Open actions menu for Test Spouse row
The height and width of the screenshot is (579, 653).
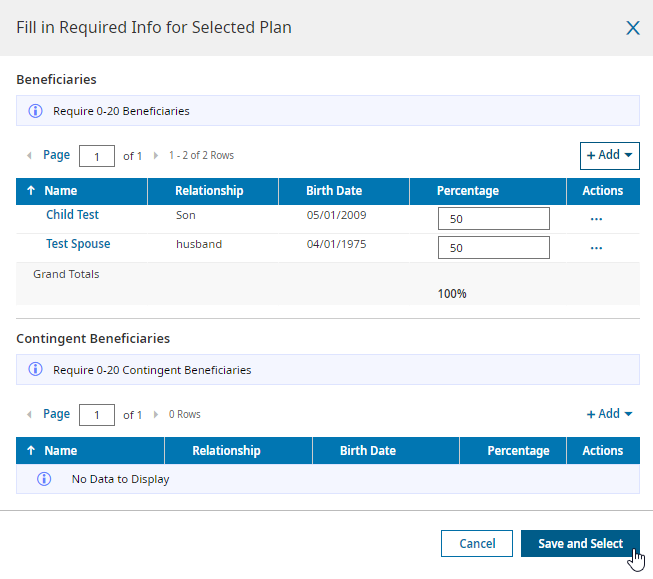tap(596, 248)
